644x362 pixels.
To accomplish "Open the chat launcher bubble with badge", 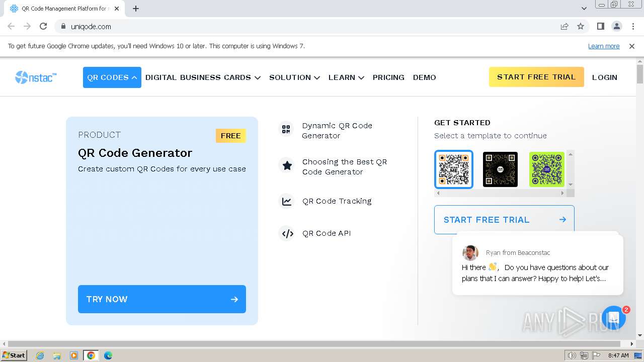I will tap(613, 318).
